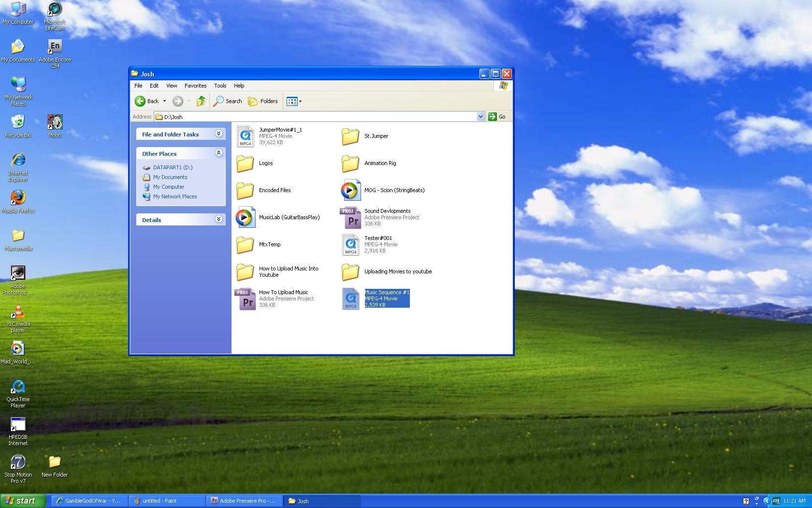Open the MtxTemp folder icon
The height and width of the screenshot is (508, 812).
click(245, 244)
